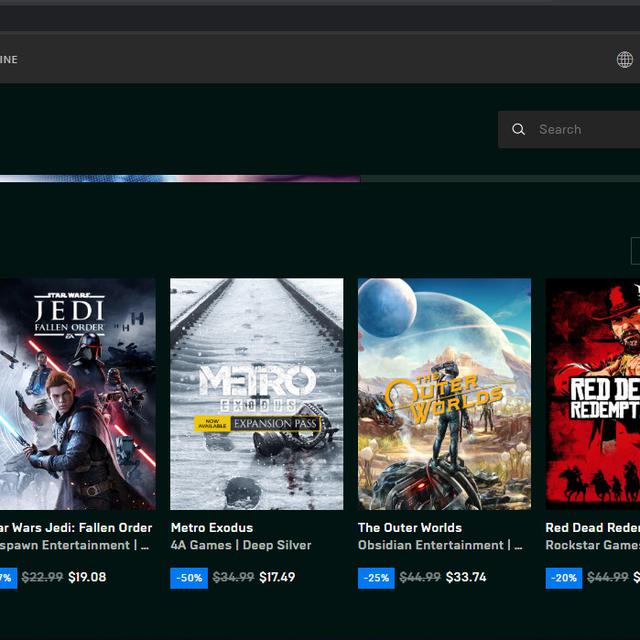Select the Rockstar Games publisher text
The image size is (640, 640).
click(x=593, y=545)
